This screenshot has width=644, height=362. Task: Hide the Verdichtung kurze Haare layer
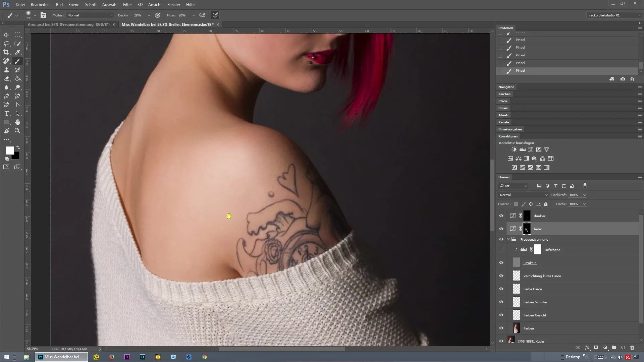(x=501, y=276)
